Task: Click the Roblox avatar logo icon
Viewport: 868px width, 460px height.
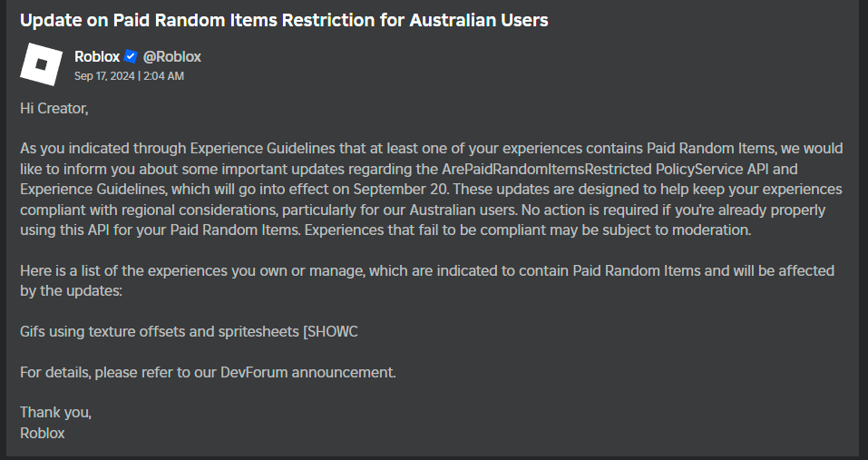Action: click(42, 64)
